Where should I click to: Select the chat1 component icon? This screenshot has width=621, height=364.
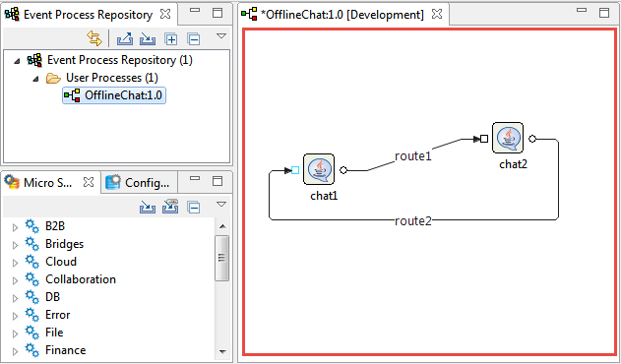pyautogui.click(x=319, y=169)
